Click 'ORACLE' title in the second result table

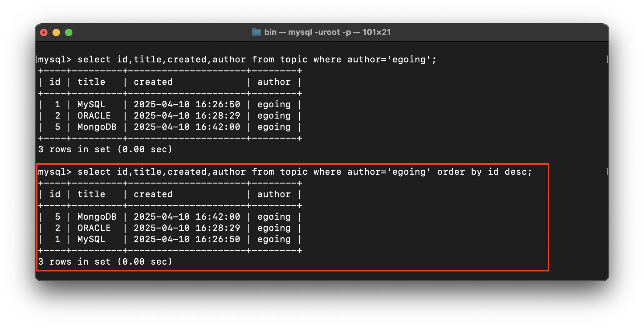94,228
